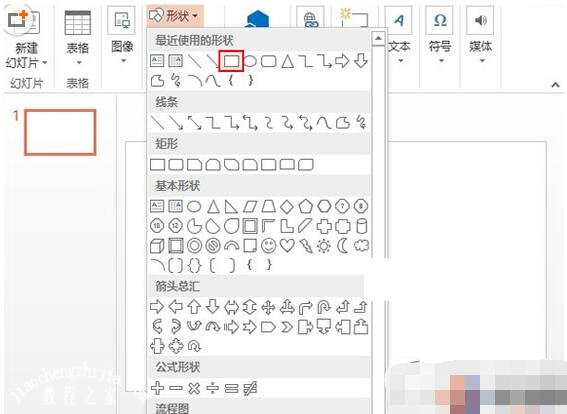Screen dimensions: 567x414
Task: Select the sun shape
Action: pyautogui.click(x=324, y=247)
